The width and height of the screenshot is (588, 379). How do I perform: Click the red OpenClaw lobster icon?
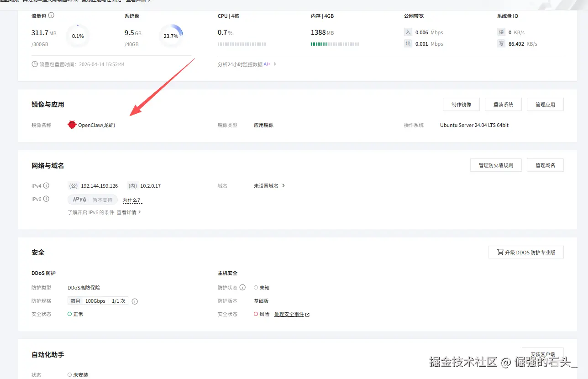(72, 125)
